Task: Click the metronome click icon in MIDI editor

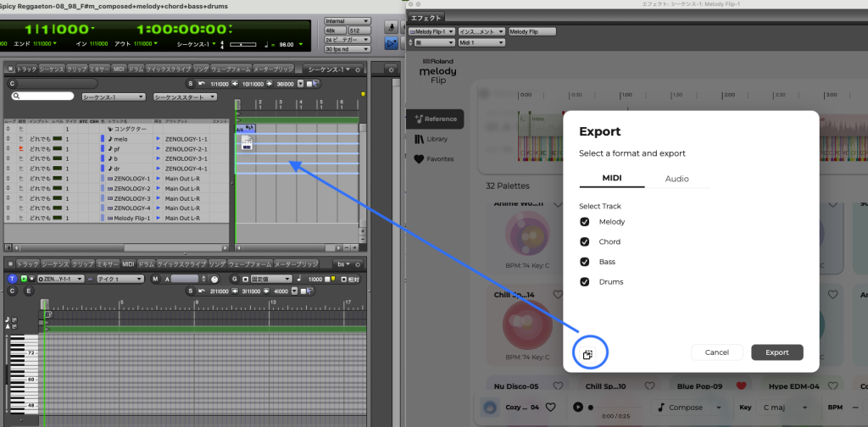Action: [214, 280]
